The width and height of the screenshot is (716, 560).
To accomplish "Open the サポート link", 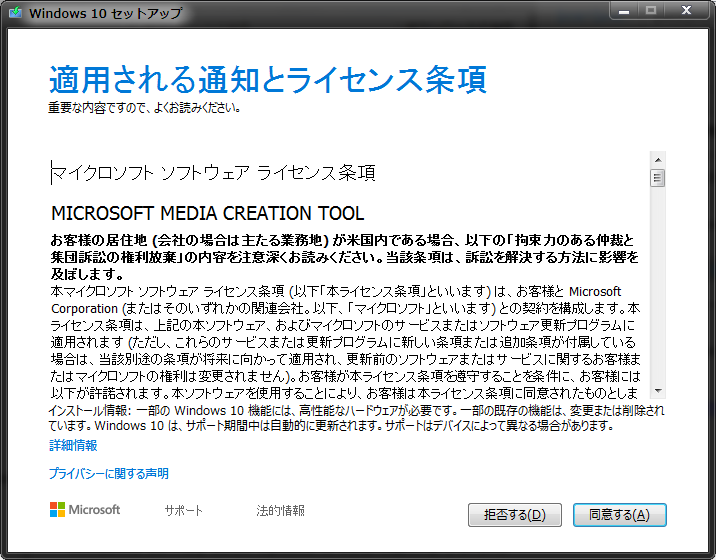I will coord(184,510).
